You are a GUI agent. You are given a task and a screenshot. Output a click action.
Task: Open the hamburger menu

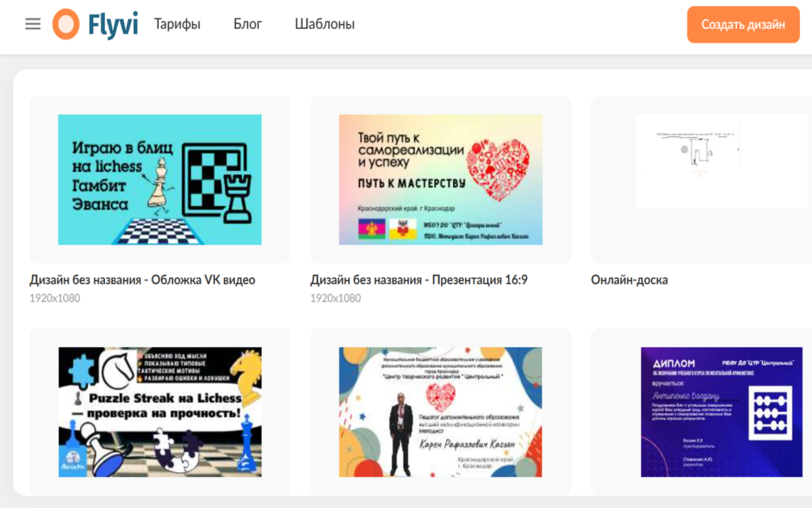pyautogui.click(x=32, y=24)
